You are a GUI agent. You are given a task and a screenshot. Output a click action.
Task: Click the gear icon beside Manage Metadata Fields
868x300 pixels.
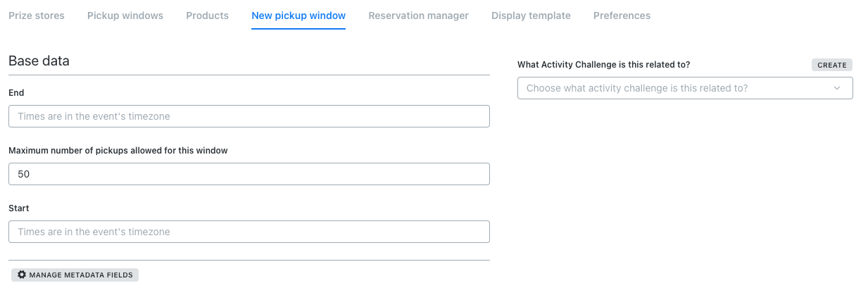[x=22, y=275]
